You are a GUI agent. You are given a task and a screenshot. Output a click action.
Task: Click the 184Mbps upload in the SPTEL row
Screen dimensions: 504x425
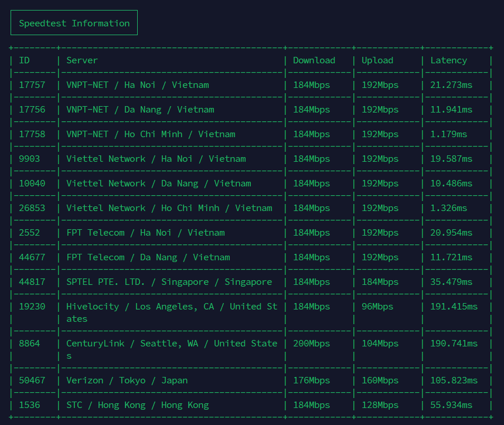click(x=380, y=282)
